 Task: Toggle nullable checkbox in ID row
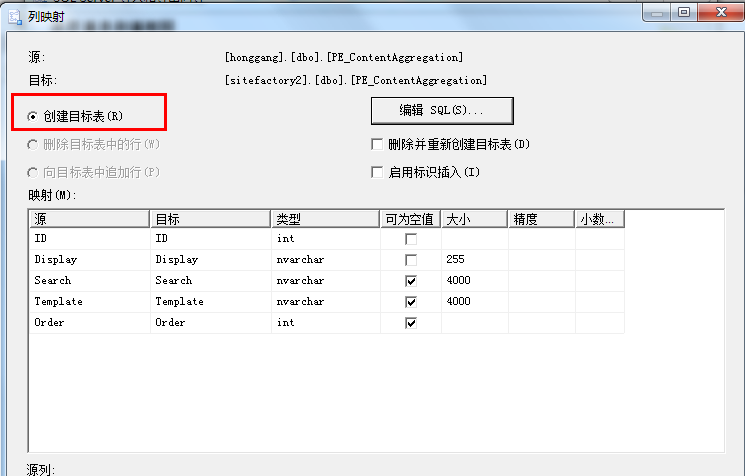[x=411, y=239]
